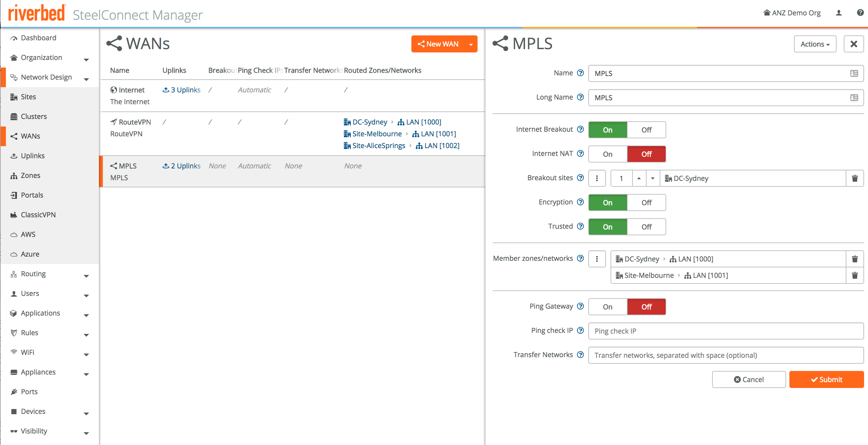Click user profile icon in header
This screenshot has width=868, height=445.
click(839, 13)
